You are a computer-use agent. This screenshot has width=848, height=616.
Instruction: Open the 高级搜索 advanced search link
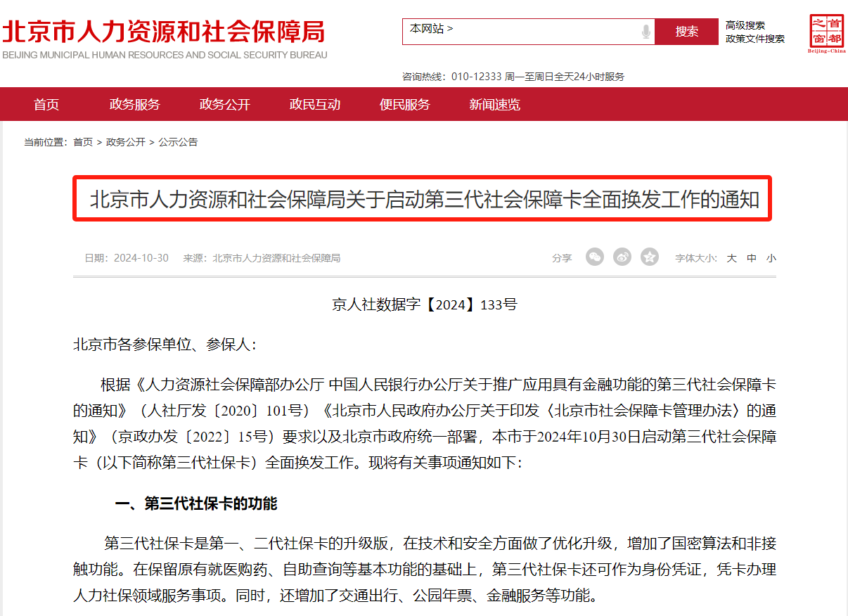(x=745, y=25)
